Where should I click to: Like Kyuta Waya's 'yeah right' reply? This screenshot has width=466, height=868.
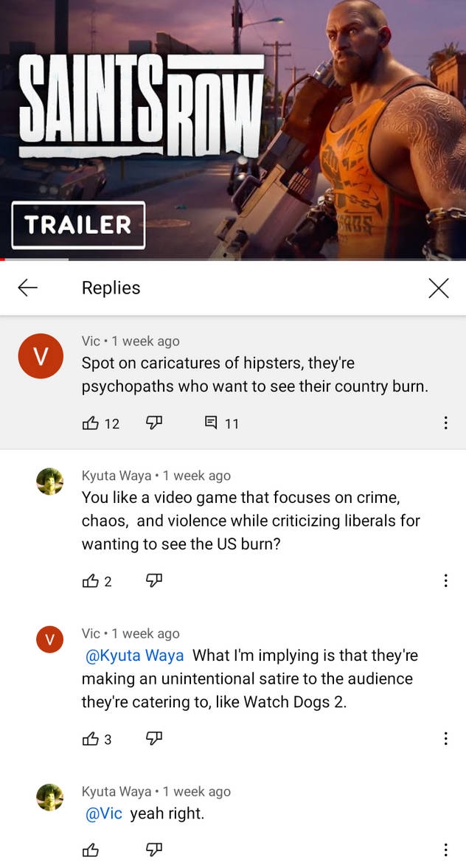(90, 850)
